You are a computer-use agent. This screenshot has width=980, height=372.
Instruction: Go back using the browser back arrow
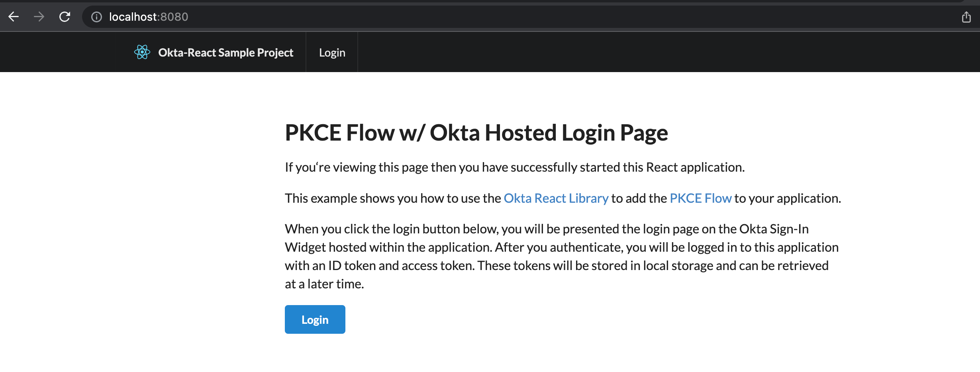click(x=14, y=17)
